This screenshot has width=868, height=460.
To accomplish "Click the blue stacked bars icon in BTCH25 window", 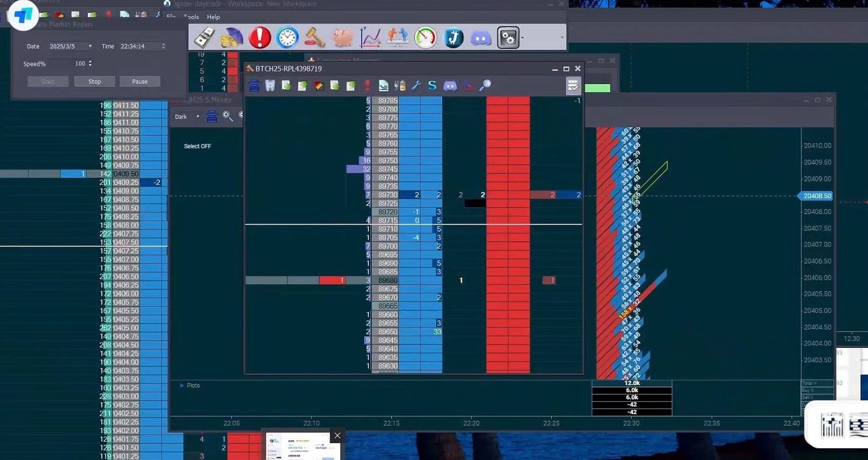I will (x=254, y=86).
